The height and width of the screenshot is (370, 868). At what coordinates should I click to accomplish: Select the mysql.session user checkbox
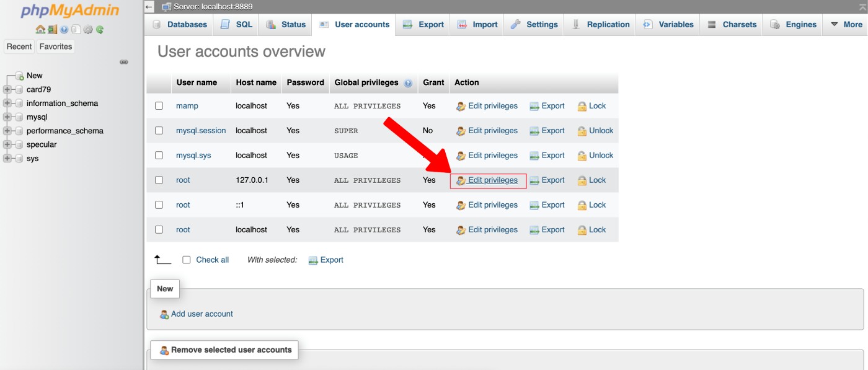(159, 131)
